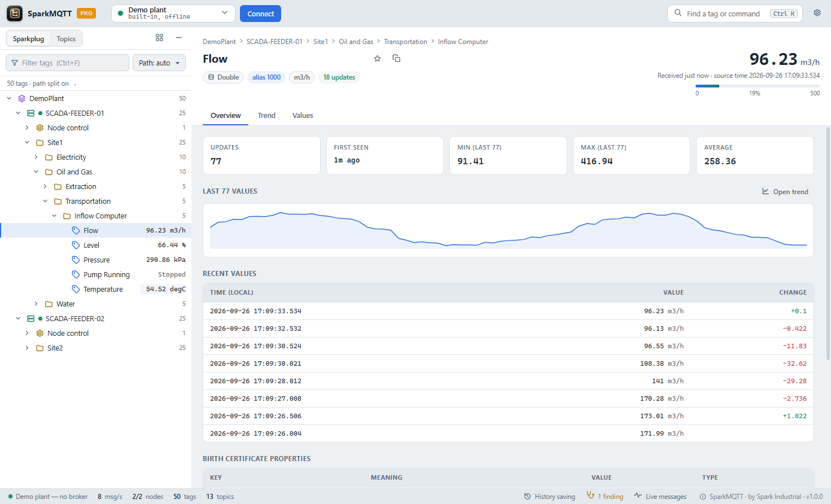
Task: Switch to the Overview tab
Action: (226, 115)
